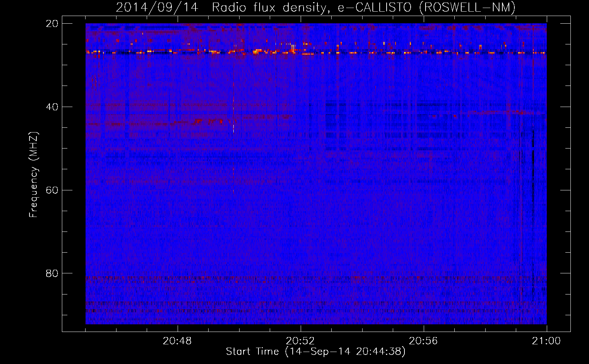Click the 20:52 time tick label
The height and width of the screenshot is (364, 589).
tap(300, 341)
